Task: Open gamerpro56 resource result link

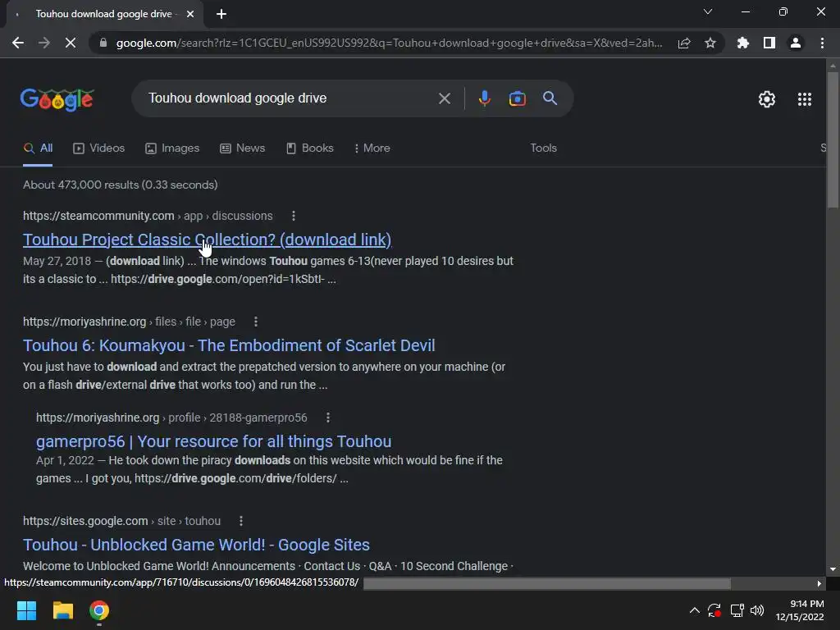Action: coord(214,441)
